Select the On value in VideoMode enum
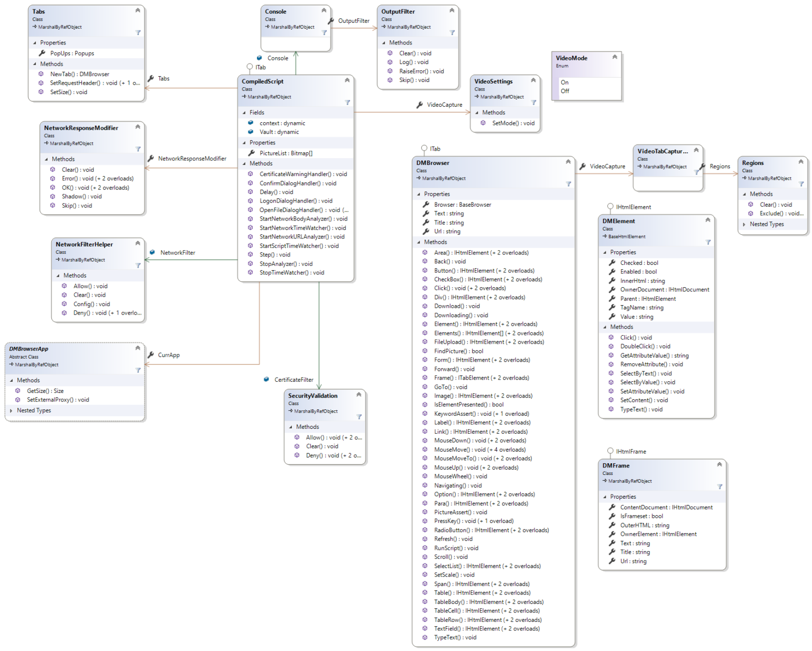This screenshot has width=812, height=651. click(564, 82)
